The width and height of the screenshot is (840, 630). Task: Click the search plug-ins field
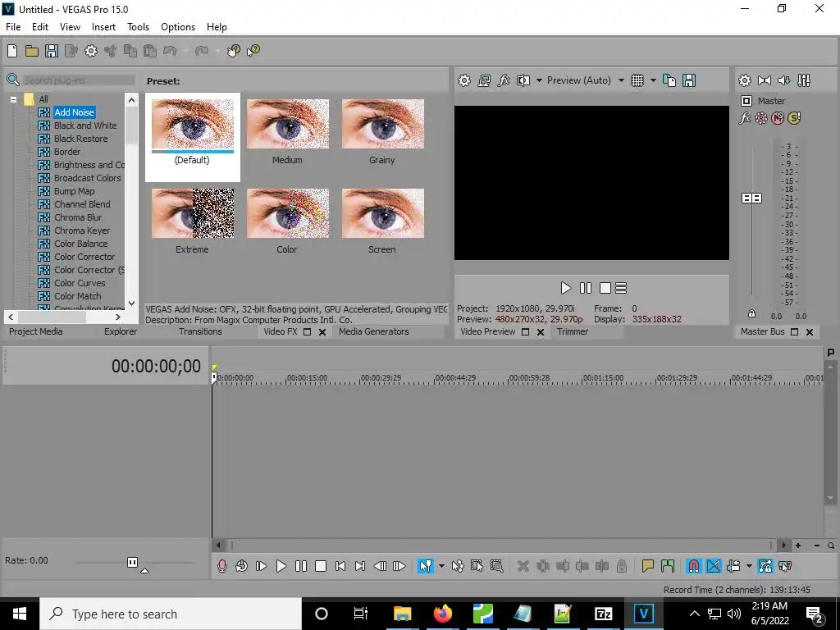pos(79,80)
